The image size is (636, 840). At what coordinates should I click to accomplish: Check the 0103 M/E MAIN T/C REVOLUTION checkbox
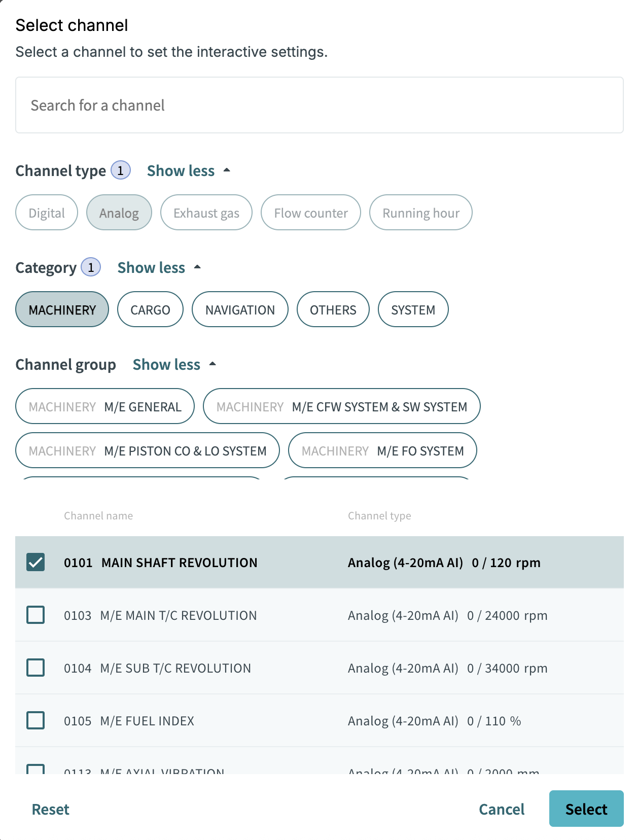36,615
